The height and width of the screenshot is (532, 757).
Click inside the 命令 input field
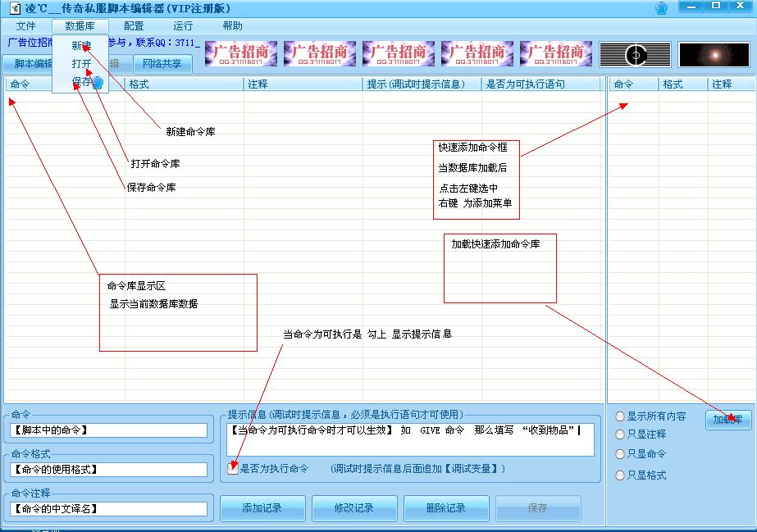[107, 429]
